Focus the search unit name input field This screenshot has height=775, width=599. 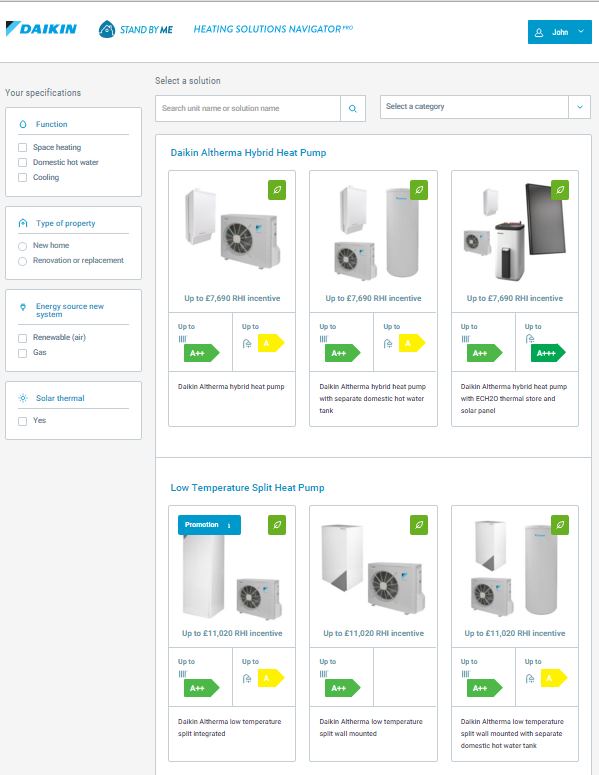[248, 108]
